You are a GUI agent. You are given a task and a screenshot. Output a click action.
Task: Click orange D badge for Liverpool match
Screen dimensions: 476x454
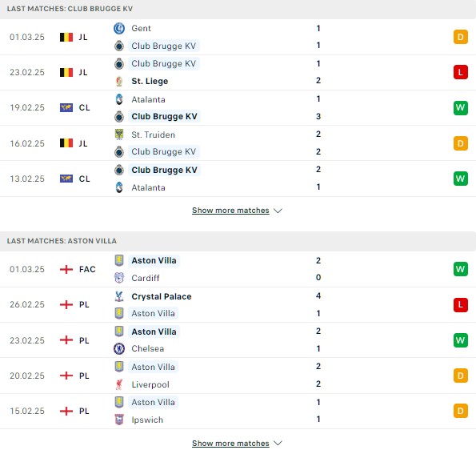tap(460, 376)
